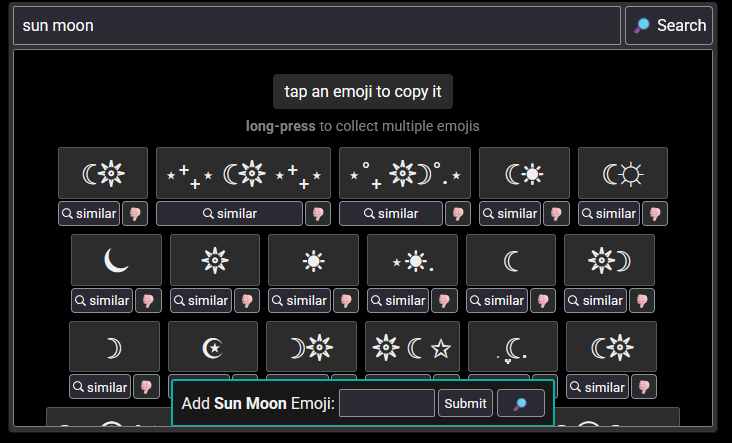Copy the filled white crescent moon emoji
Screen dimensions: 732x443
pyautogui.click(x=116, y=260)
